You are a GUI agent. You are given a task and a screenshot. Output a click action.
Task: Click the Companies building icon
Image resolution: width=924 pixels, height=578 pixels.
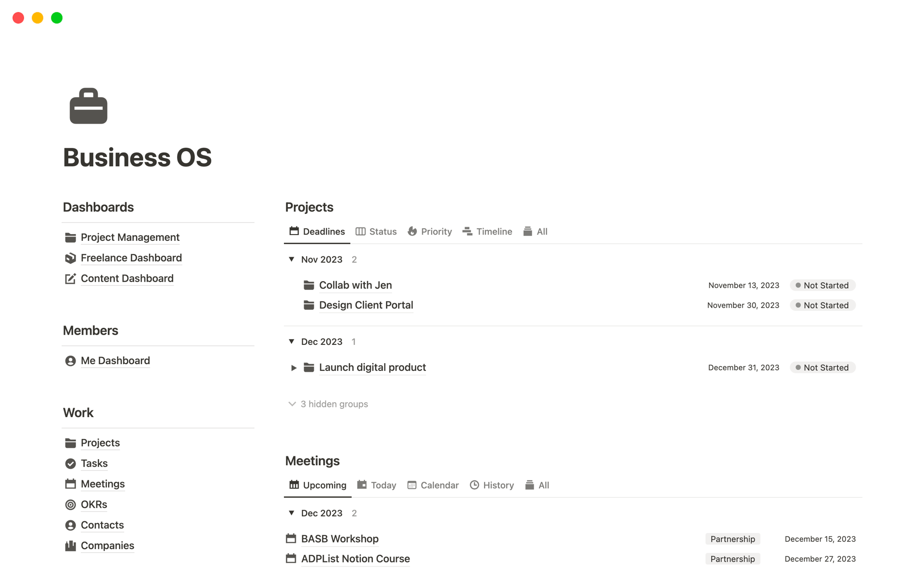pyautogui.click(x=70, y=546)
